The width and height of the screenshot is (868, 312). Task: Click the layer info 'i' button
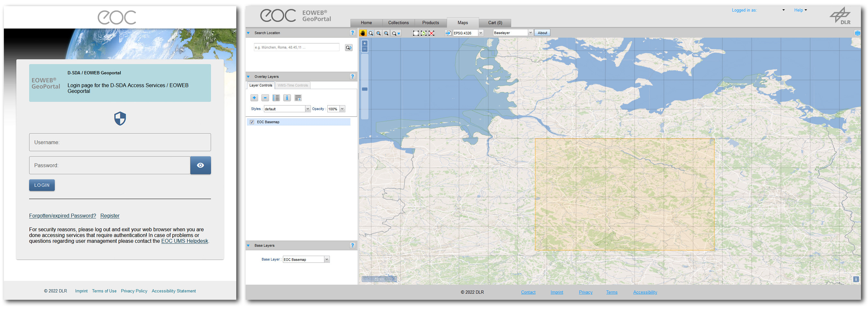point(287,98)
